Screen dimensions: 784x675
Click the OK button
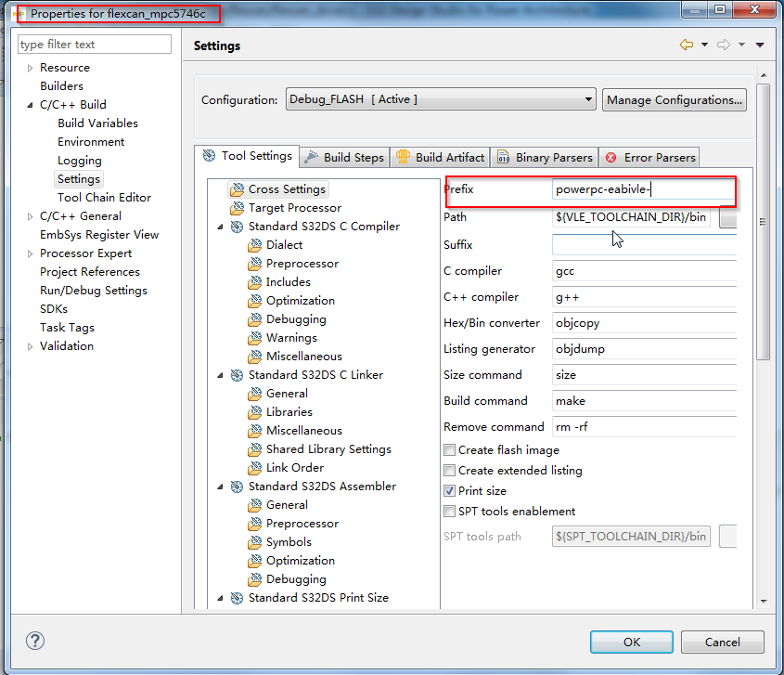(632, 642)
